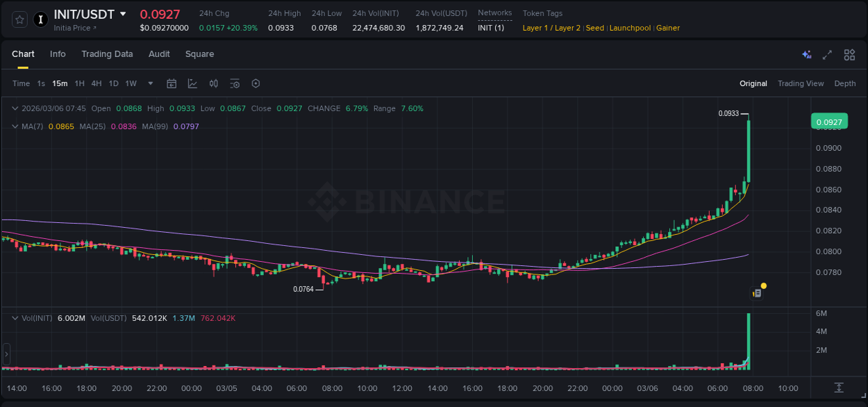Open the Launchpool tag link
Screen dimensions: 868x407
coord(630,28)
